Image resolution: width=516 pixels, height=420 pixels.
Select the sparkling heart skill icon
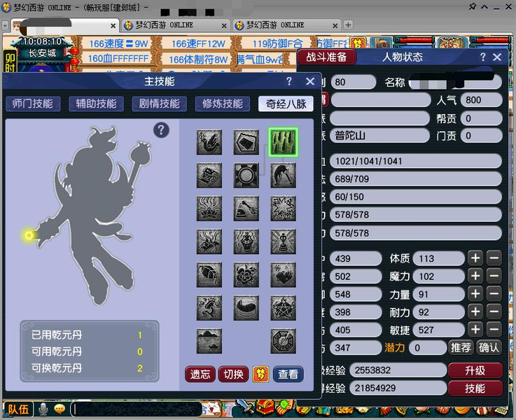tap(283, 275)
